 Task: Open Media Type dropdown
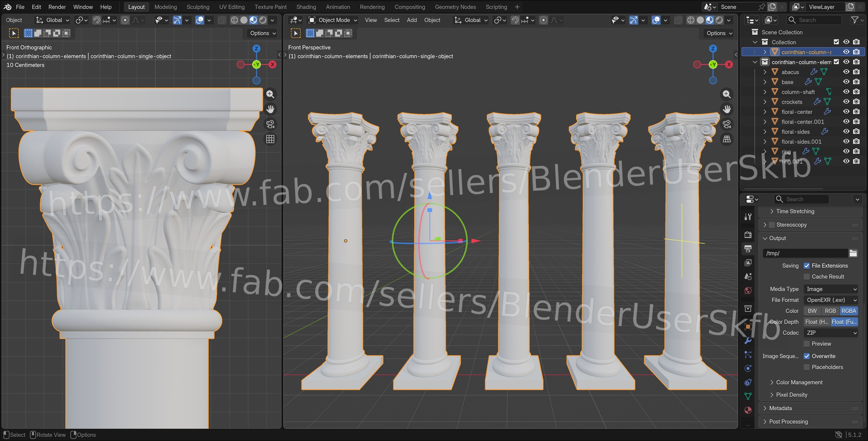tap(831, 289)
